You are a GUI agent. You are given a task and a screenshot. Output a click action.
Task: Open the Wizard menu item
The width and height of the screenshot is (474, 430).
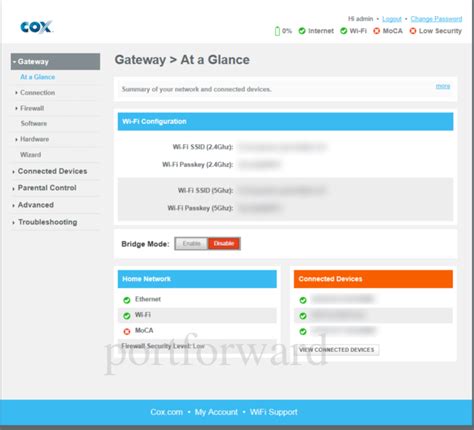coord(30,155)
